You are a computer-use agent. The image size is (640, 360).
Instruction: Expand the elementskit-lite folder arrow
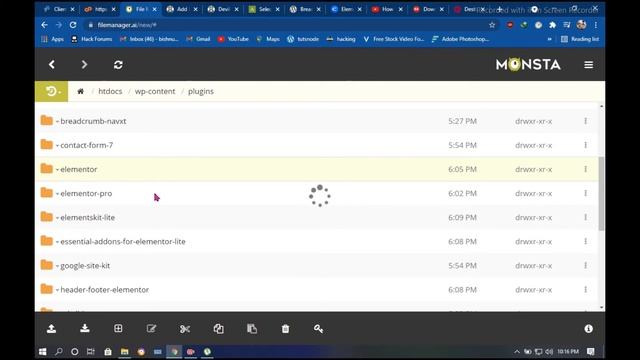[57, 218]
